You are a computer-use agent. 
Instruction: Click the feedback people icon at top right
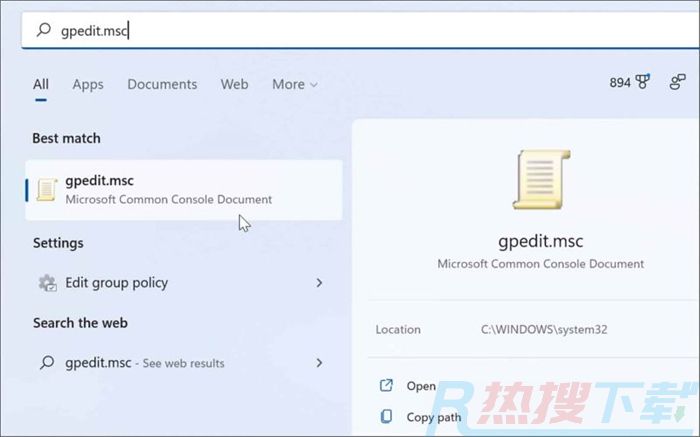point(677,82)
